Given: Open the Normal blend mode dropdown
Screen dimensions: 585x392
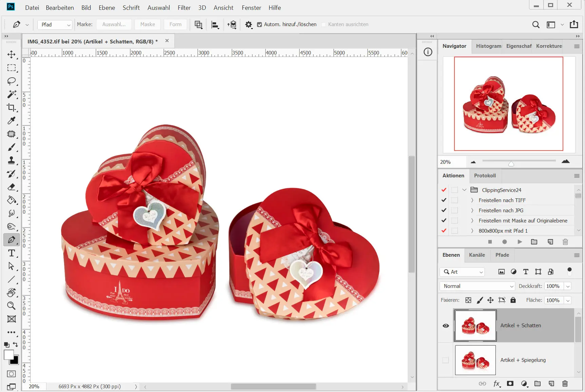Looking at the screenshot, I should (477, 286).
